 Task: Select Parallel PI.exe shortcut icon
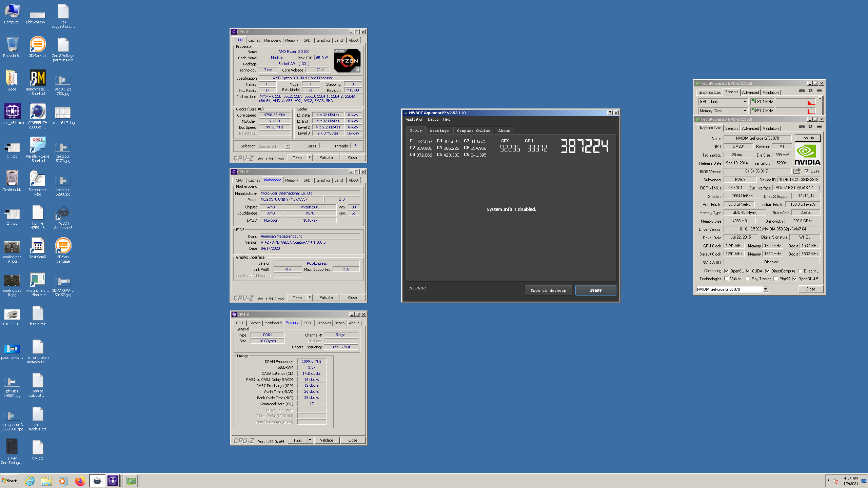point(37,150)
